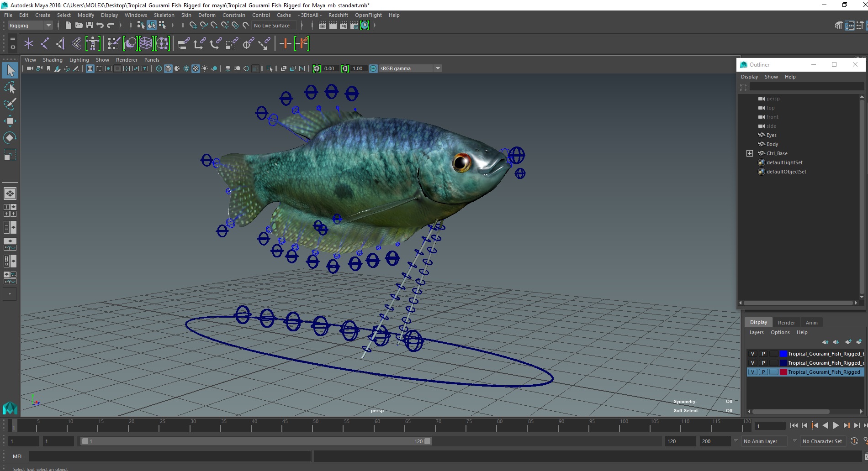Open the Outliner Show menu

771,77
